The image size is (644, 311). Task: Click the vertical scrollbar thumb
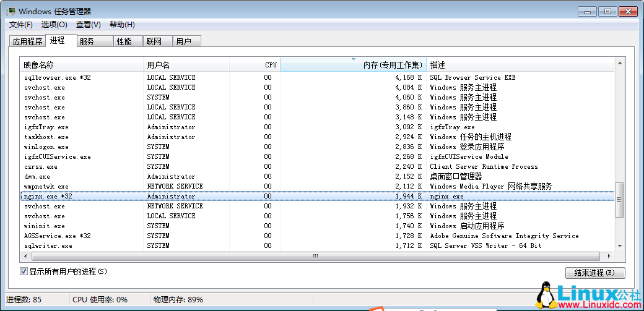point(620,200)
